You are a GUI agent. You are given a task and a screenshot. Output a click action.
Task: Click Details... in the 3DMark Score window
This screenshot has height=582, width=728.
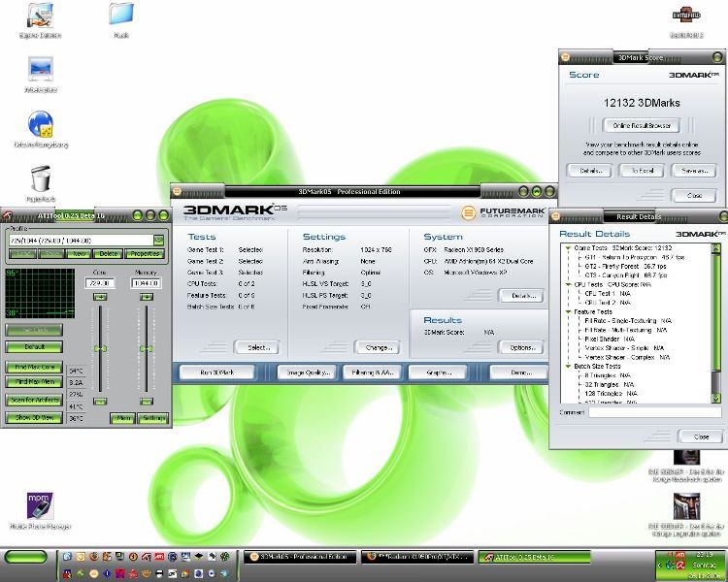(x=589, y=171)
